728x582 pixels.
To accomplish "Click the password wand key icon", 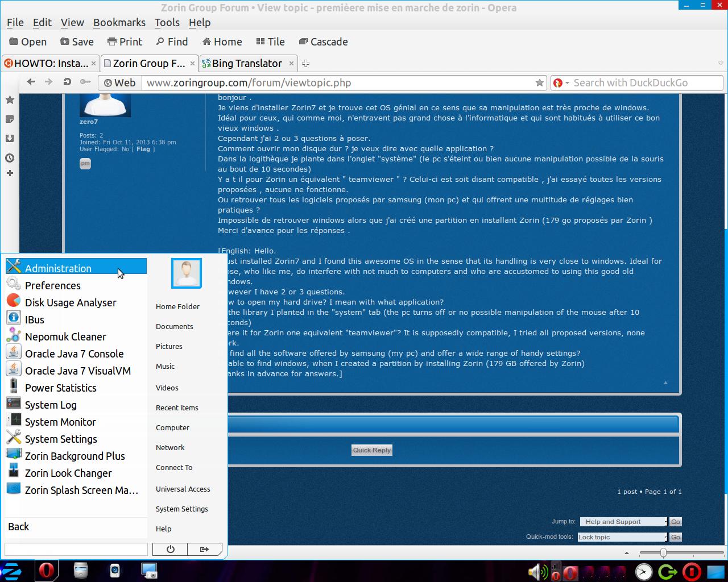I will 85,82.
